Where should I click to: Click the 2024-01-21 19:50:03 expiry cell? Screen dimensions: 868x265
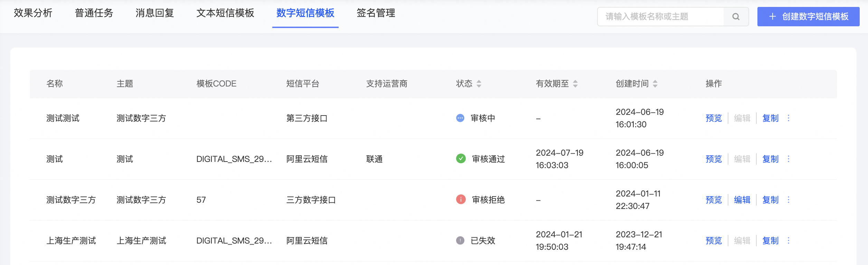559,241
